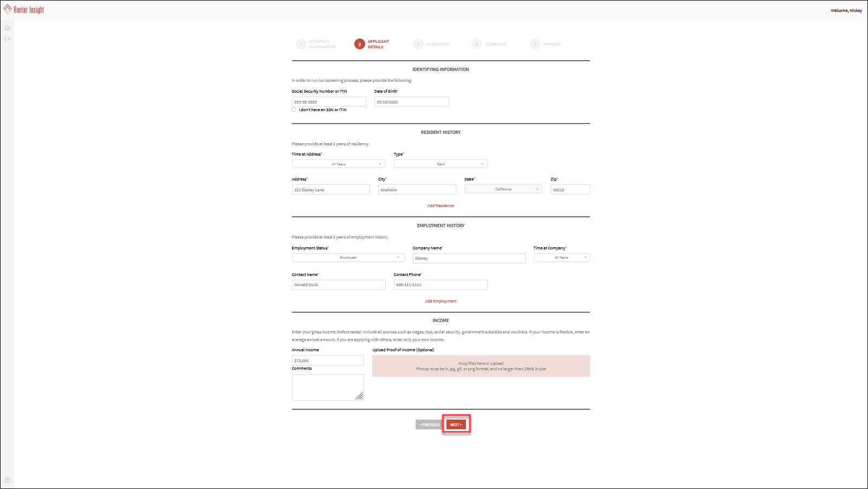Continue with the Next button
This screenshot has width=868, height=489.
(456, 424)
